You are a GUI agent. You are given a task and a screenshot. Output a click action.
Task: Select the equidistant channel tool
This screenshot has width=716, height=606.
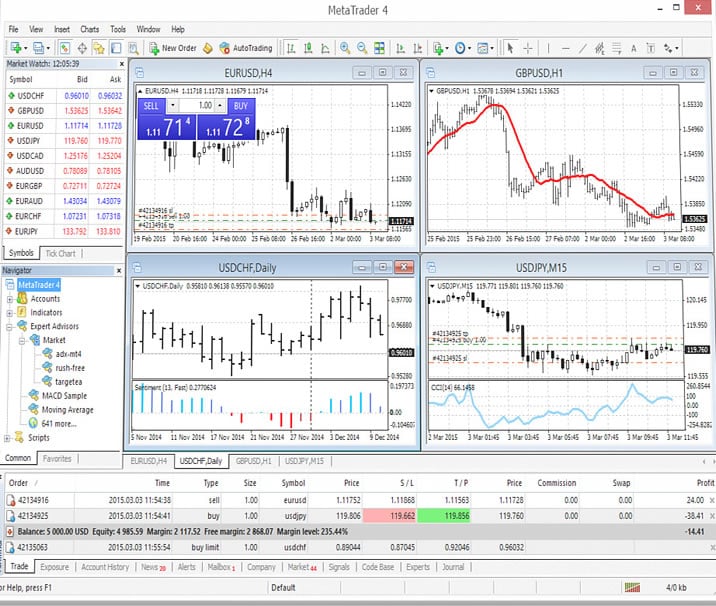(x=600, y=48)
